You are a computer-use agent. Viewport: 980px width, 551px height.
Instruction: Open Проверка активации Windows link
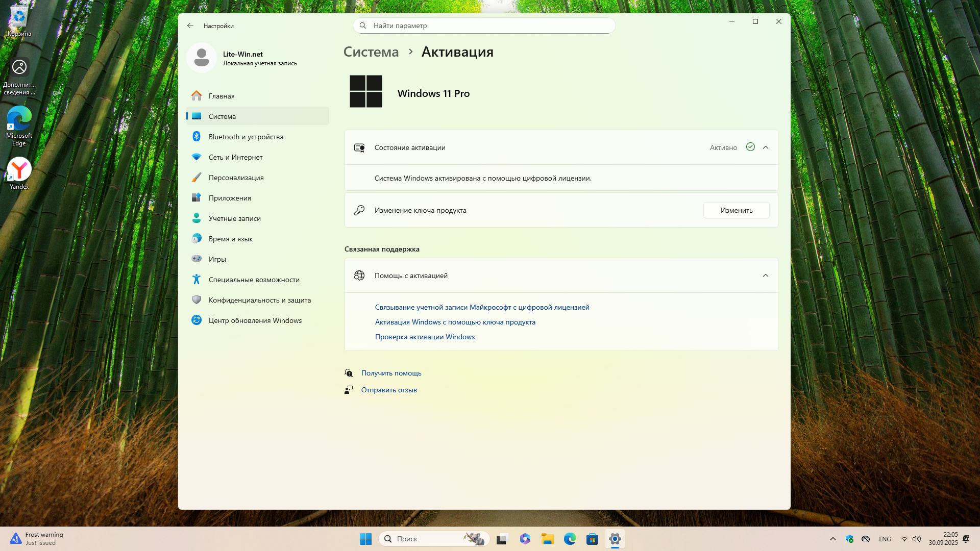pos(425,337)
